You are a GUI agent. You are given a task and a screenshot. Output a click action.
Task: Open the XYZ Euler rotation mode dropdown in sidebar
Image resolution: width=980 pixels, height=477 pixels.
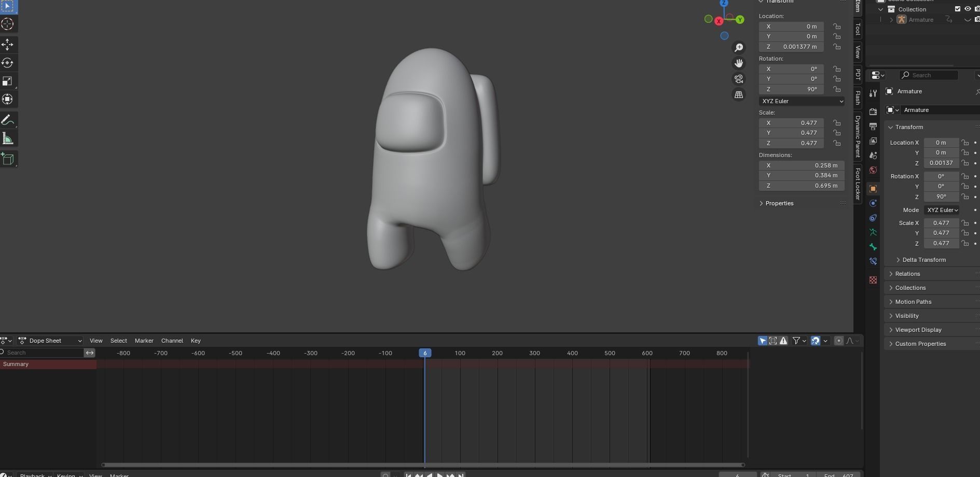pyautogui.click(x=802, y=101)
